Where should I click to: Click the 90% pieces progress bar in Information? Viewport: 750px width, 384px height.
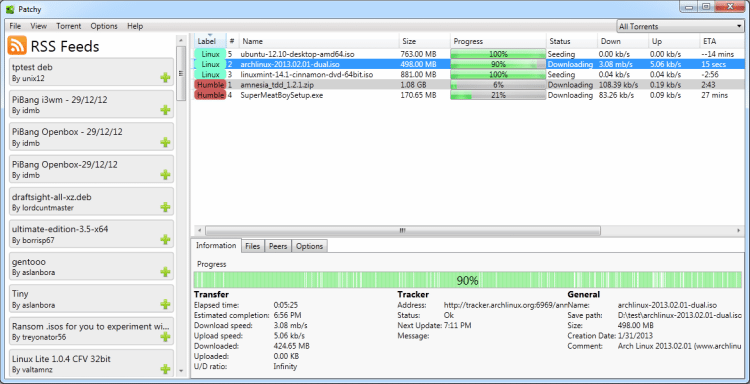coord(467,280)
